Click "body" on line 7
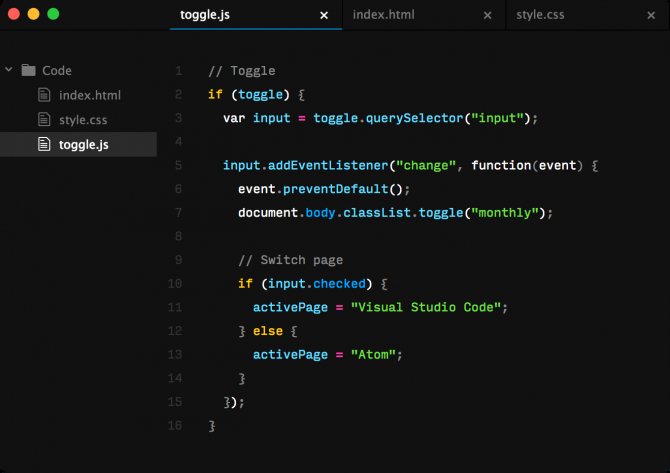The width and height of the screenshot is (670, 473). click(x=320, y=212)
